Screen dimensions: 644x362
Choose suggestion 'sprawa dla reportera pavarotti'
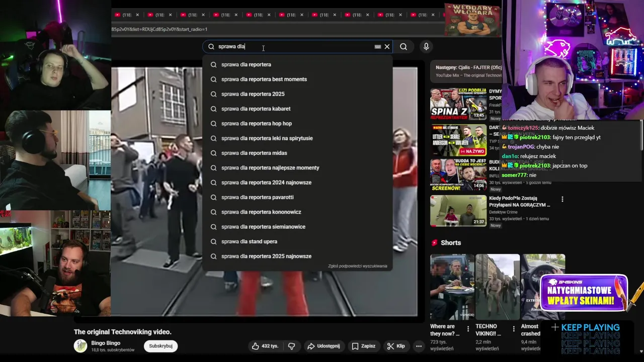tap(297, 197)
